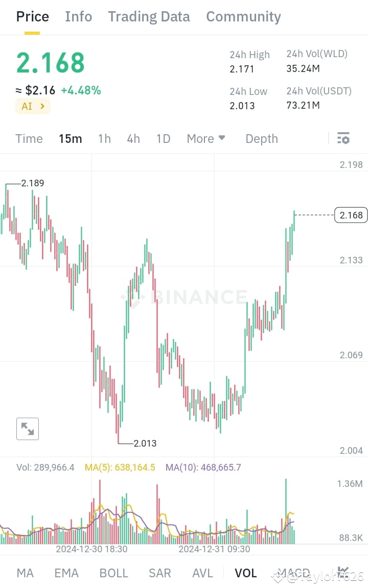
Task: Open the chart display settings icon
Action: point(343,138)
